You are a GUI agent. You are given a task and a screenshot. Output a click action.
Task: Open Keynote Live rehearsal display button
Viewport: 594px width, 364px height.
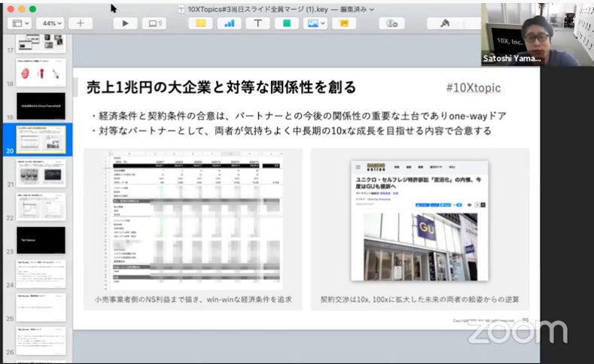(154, 23)
